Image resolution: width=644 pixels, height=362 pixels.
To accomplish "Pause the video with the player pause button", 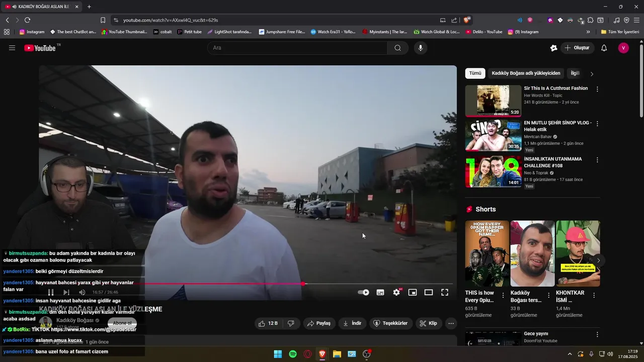I will click(51, 292).
